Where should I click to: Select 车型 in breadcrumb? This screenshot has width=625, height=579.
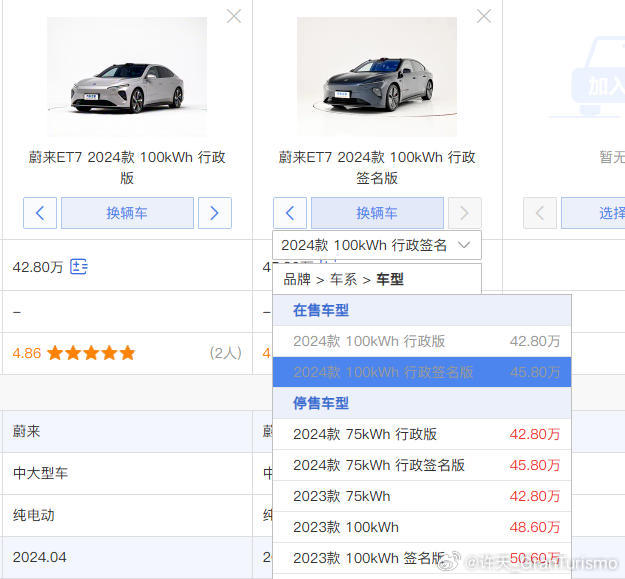click(390, 279)
